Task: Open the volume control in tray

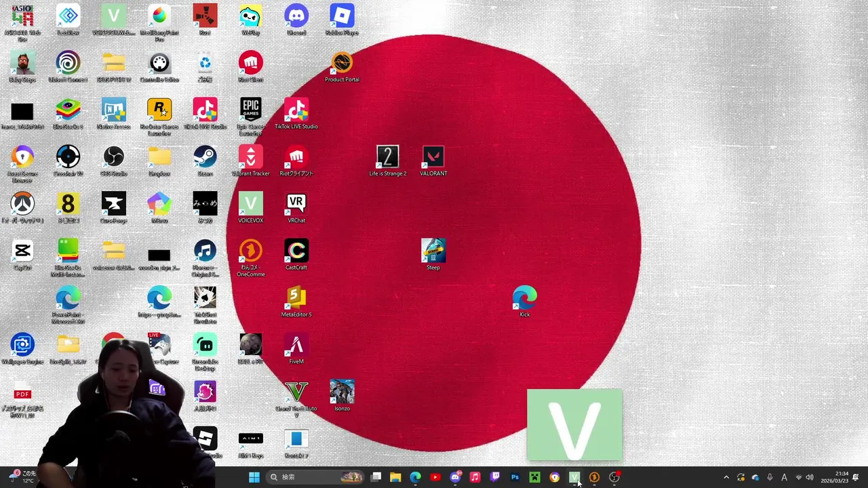Action: coord(810,477)
